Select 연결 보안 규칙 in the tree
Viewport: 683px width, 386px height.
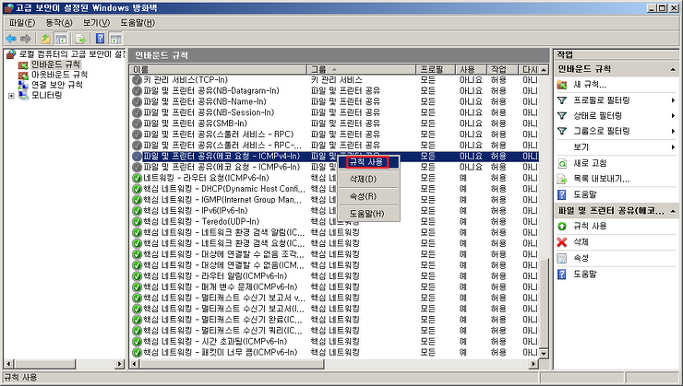57,85
